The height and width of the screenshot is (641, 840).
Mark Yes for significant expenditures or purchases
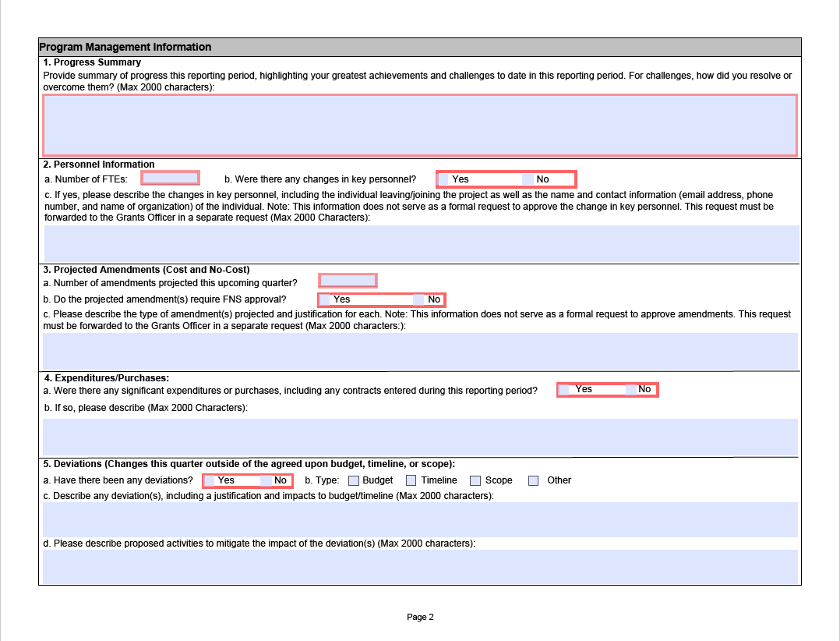[x=564, y=390]
